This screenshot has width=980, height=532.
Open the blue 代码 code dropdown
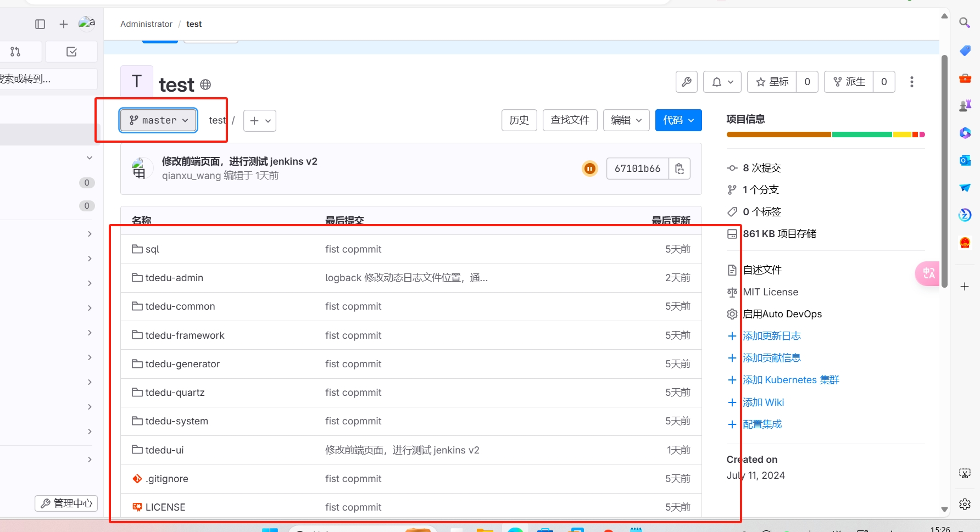pyautogui.click(x=678, y=120)
